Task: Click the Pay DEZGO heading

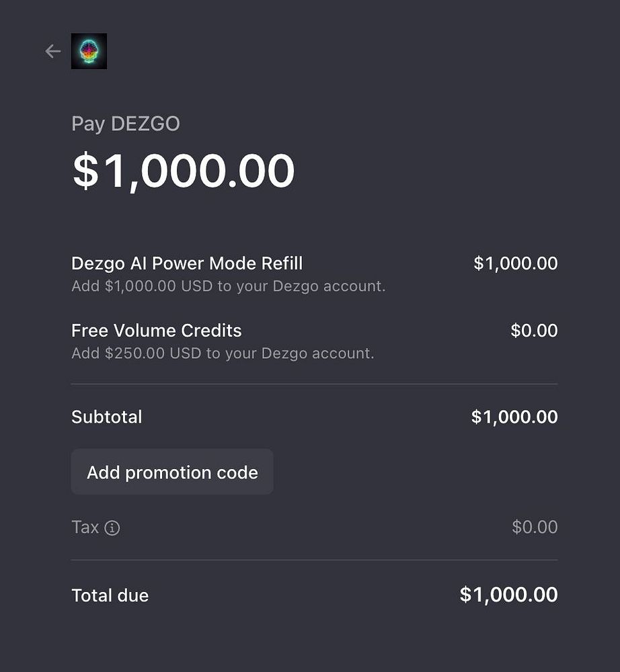Action: (126, 124)
